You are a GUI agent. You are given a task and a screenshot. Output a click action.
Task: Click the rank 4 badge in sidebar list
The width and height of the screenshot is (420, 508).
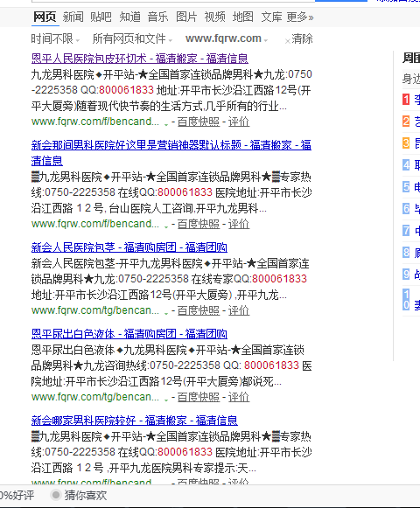click(x=406, y=165)
